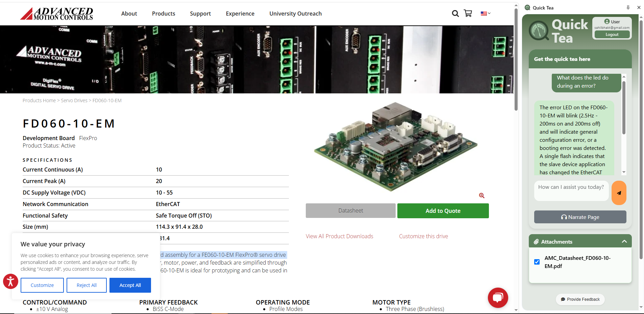
Task: Close the Quick Tea side panel
Action: (639, 7)
